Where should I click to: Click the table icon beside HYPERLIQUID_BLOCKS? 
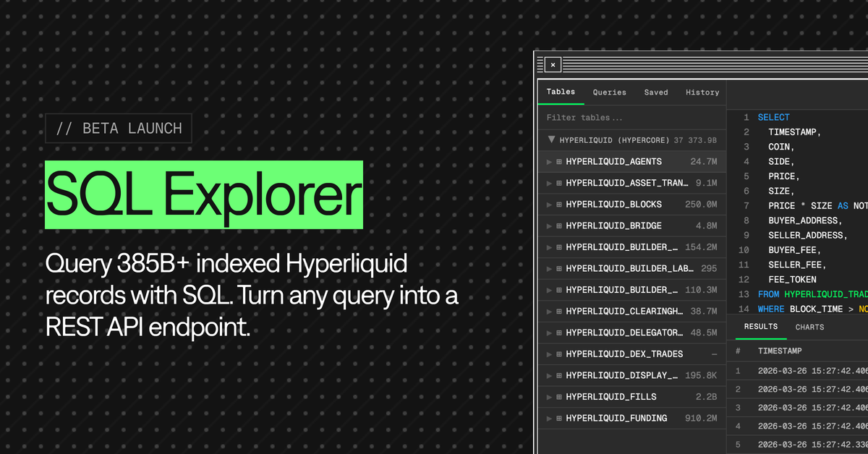558,204
